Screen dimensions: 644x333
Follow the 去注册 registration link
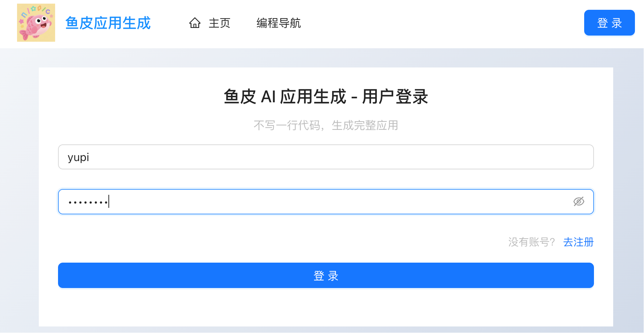(578, 242)
